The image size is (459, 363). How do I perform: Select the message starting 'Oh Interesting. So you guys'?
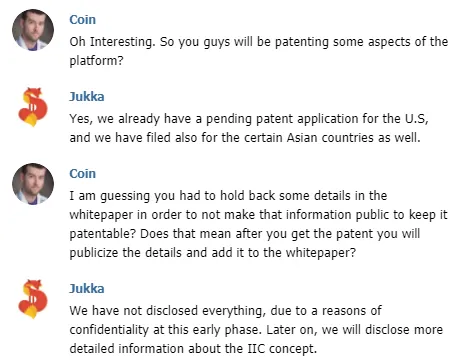[x=258, y=51]
